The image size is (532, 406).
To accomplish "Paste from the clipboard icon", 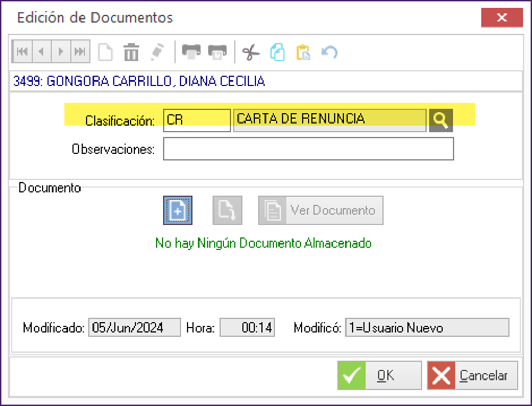I will (303, 51).
